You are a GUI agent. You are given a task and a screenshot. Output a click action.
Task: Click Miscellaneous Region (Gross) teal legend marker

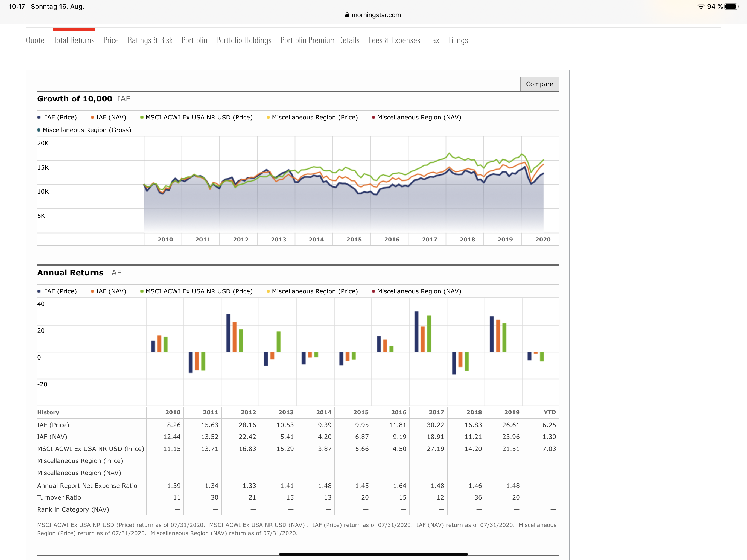[x=39, y=130]
